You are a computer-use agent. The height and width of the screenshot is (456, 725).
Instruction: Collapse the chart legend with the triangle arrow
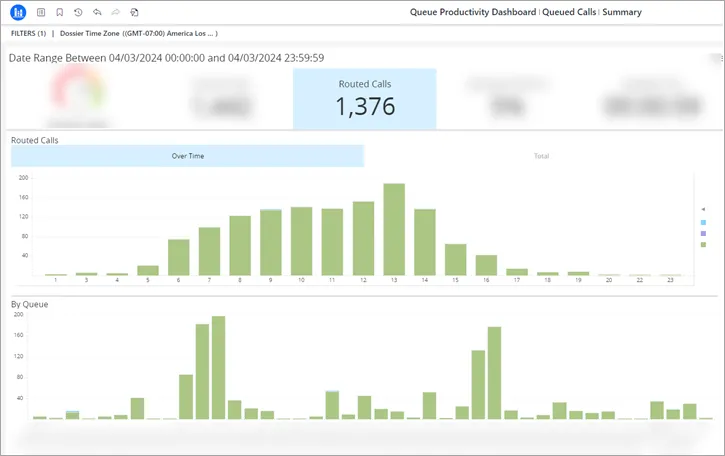[703, 210]
